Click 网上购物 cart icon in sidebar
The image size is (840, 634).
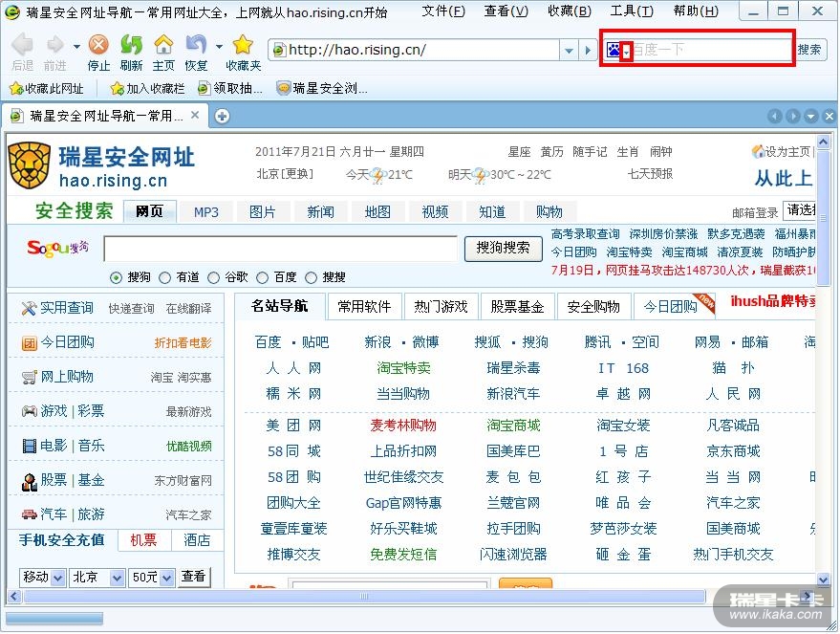(29, 378)
